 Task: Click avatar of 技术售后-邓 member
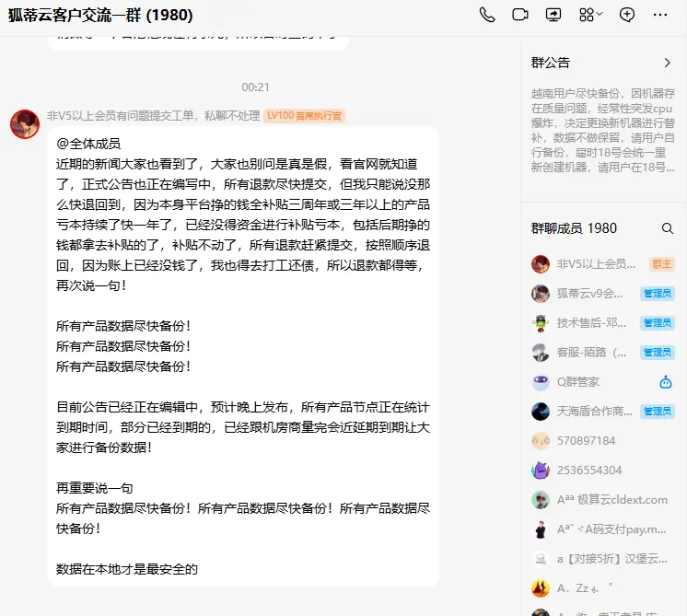tap(541, 323)
